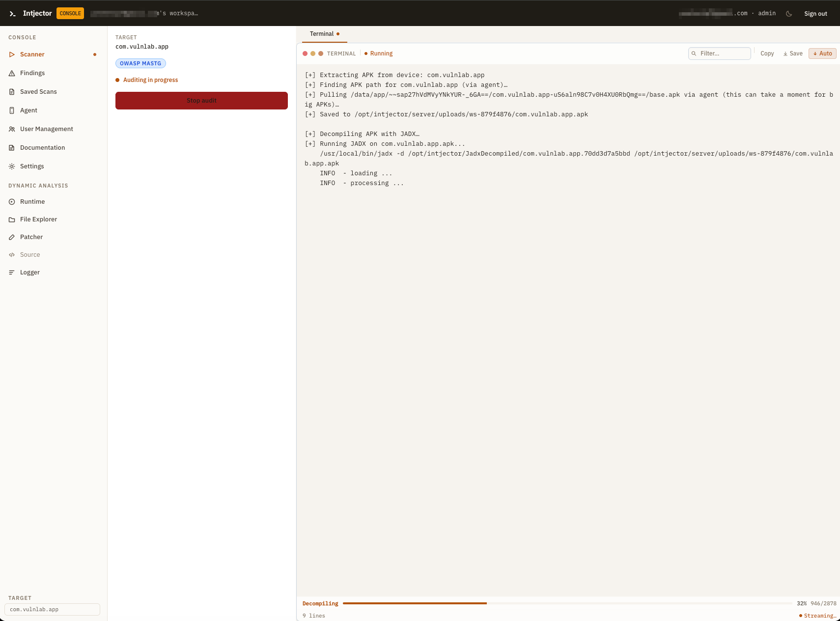The height and width of the screenshot is (621, 840).
Task: Open File Explorer folder icon
Action: (x=12, y=219)
